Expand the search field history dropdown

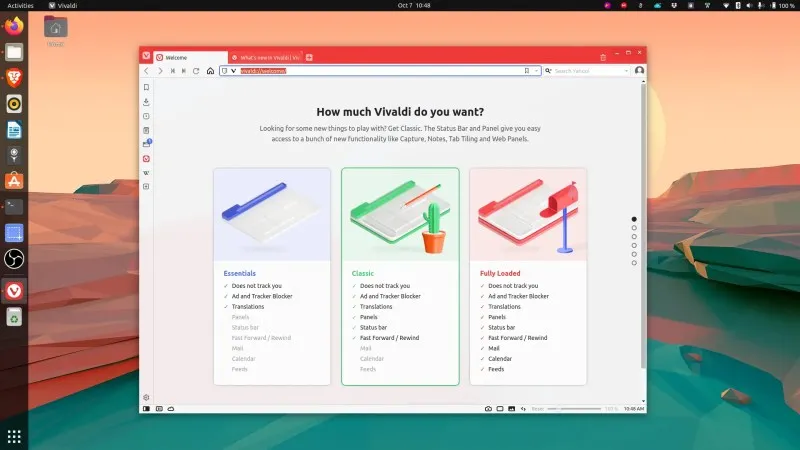(x=626, y=71)
